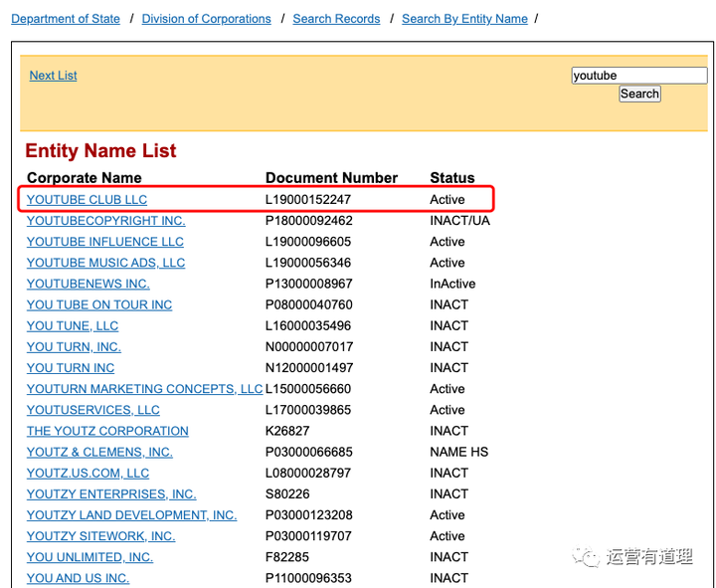
Task: Select document number K26827
Action: 287,431
